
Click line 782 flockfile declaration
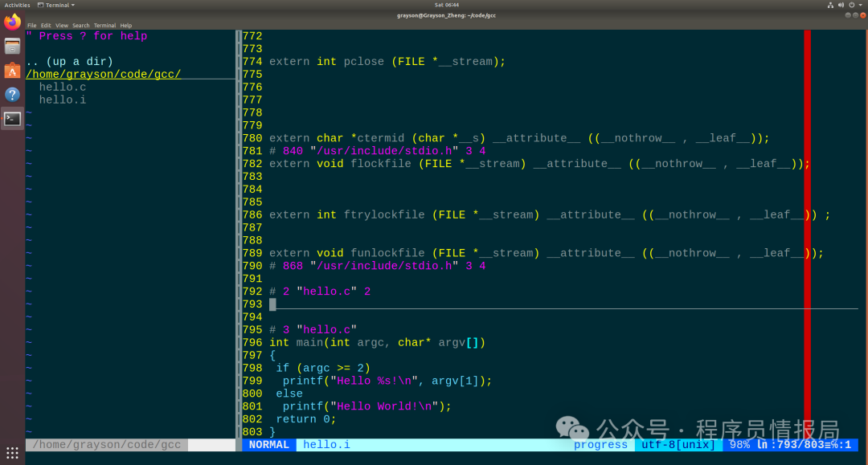tap(540, 164)
